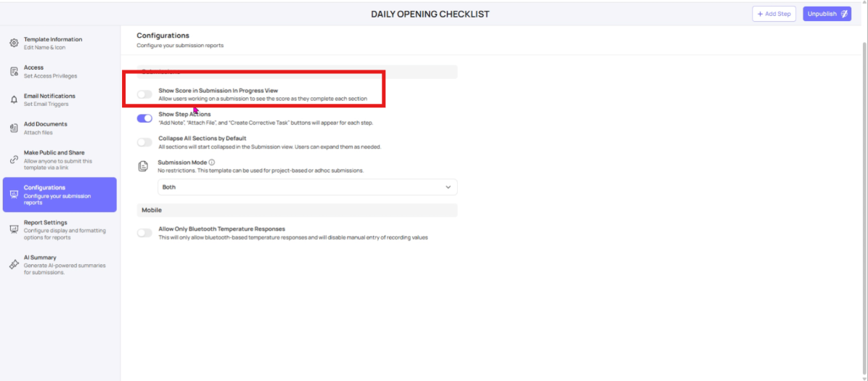The height and width of the screenshot is (381, 868).
Task: Open the Submission Mode dropdown
Action: pyautogui.click(x=307, y=187)
